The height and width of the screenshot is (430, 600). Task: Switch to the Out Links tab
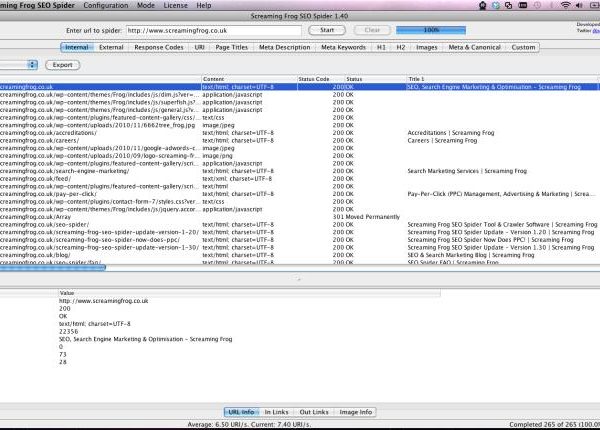314,412
